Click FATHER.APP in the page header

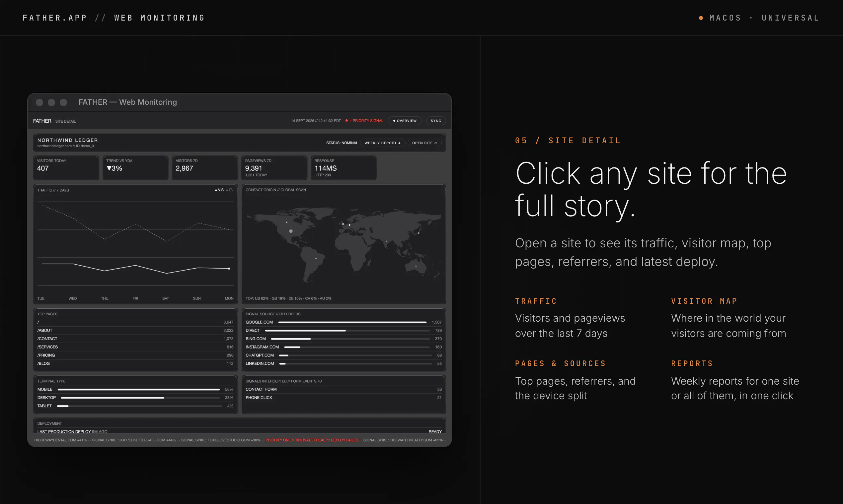coord(55,18)
